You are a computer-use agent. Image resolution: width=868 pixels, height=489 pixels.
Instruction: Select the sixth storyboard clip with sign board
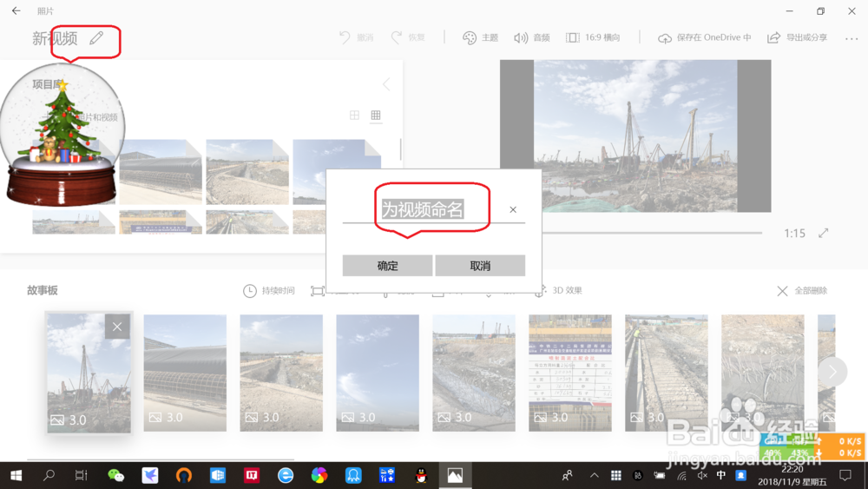point(570,373)
